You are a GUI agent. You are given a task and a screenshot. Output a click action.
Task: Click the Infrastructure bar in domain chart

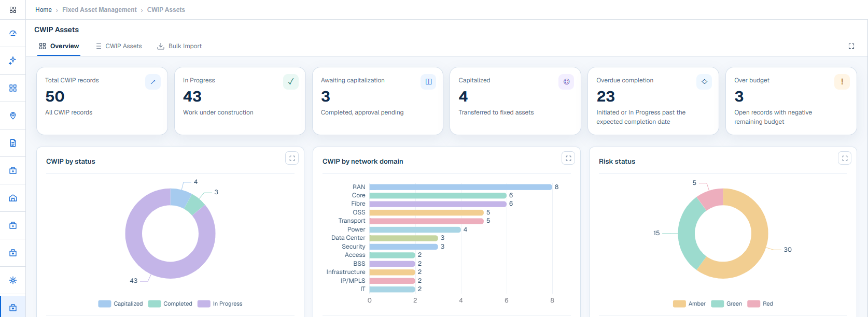[392, 272]
